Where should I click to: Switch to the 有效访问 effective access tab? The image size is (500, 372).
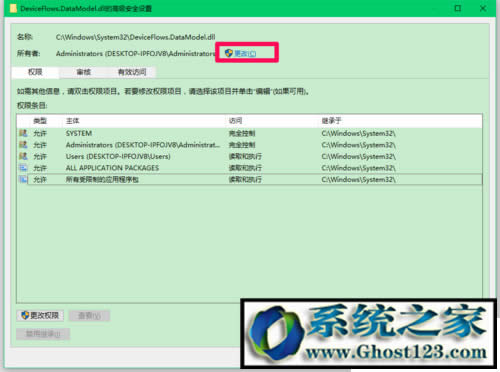132,72
